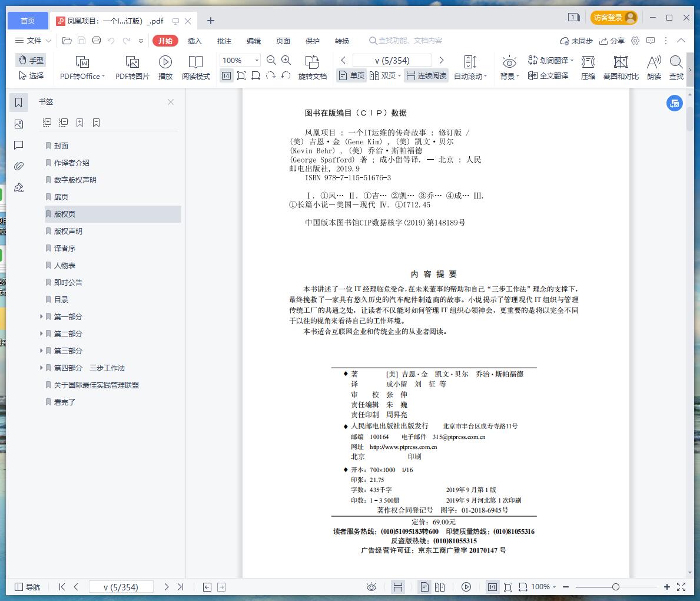Jump to first page in status bar

[x=62, y=587]
